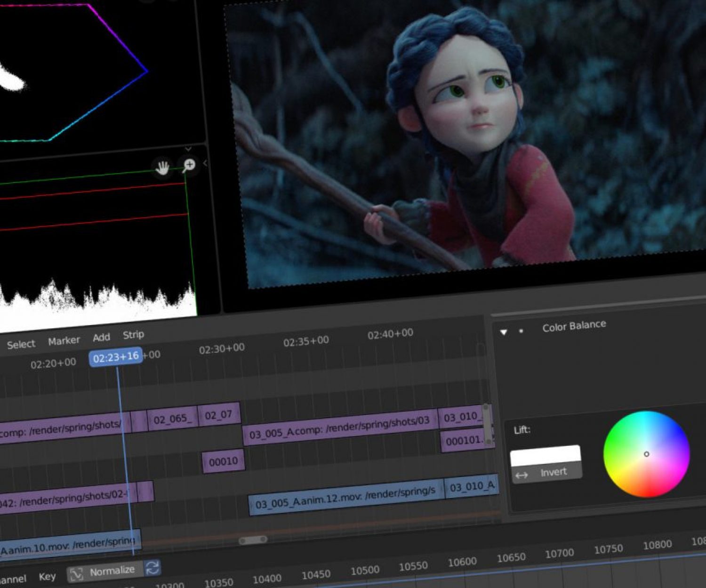Click the 02:30+00 time label
This screenshot has width=706, height=588.
[x=222, y=349]
